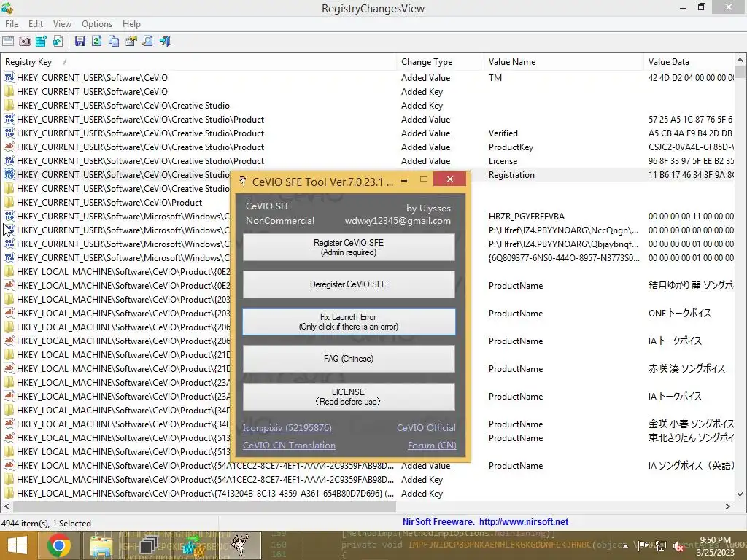
Task: Click the ONE トークボイス value data cell
Action: [x=679, y=314]
